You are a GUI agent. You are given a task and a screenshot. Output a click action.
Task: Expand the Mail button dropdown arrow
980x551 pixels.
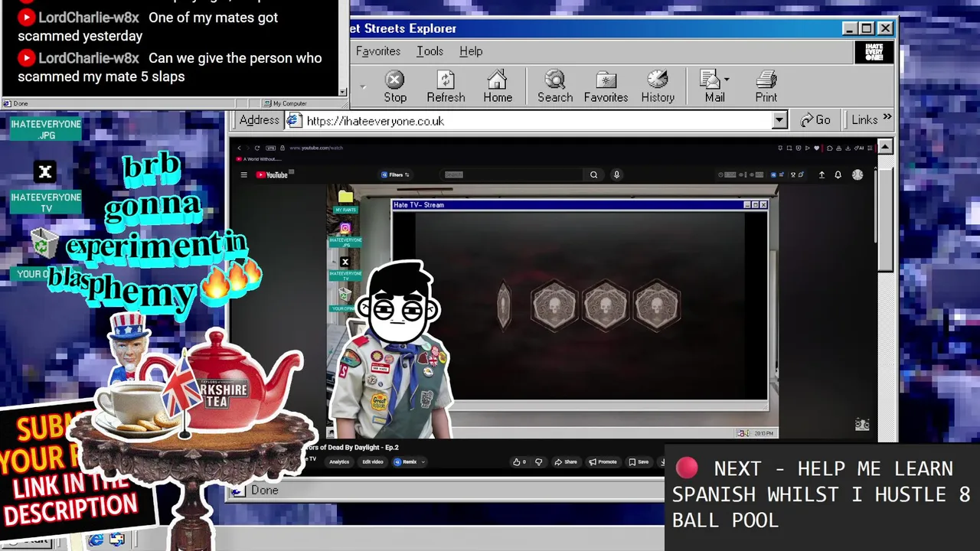[727, 80]
